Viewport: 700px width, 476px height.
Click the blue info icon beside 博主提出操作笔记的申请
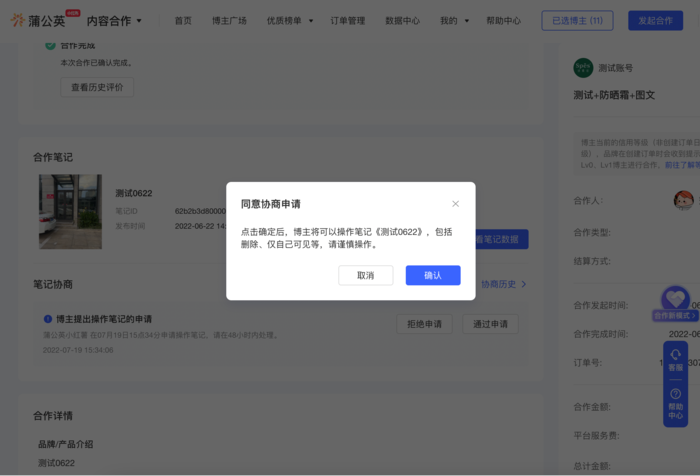[47, 319]
